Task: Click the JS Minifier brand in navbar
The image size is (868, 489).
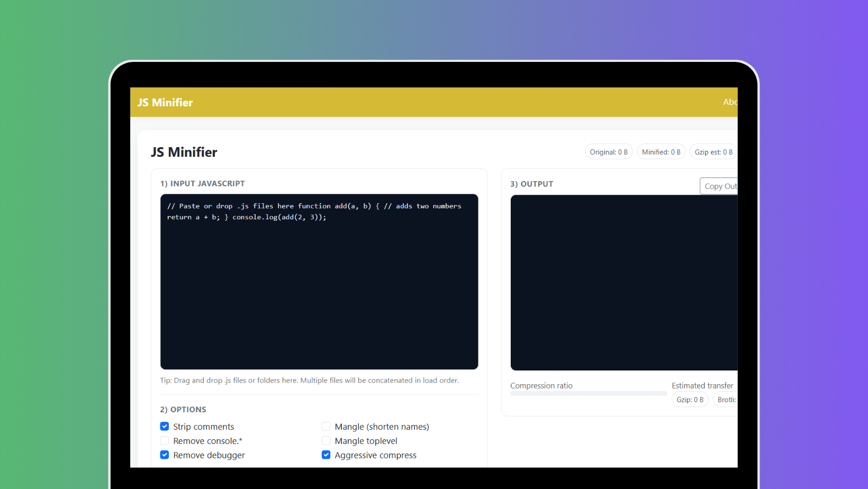Action: (x=165, y=102)
